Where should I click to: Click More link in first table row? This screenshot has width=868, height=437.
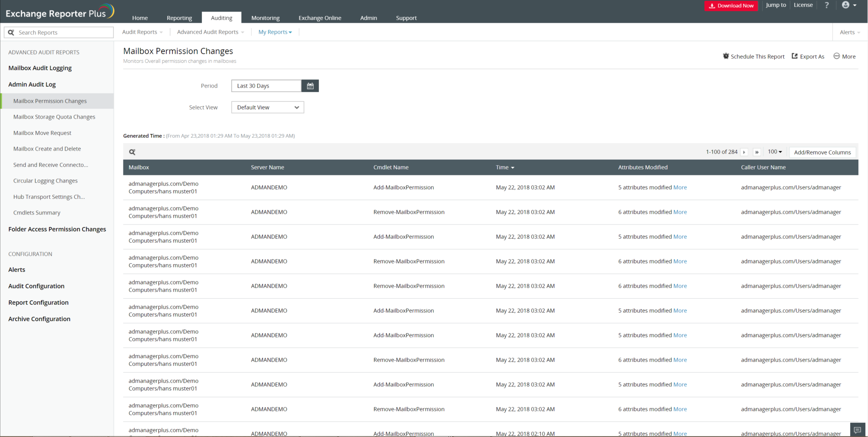point(680,187)
